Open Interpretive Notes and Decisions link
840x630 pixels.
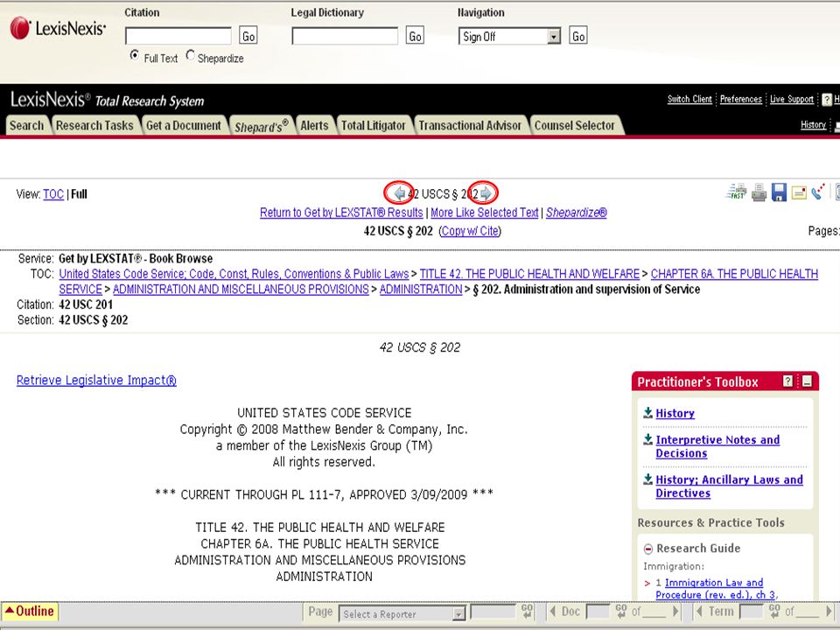point(717,446)
